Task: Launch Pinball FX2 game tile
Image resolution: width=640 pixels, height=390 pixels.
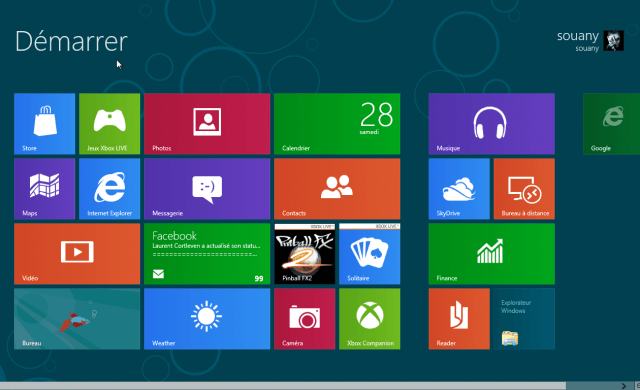Action: [x=304, y=254]
